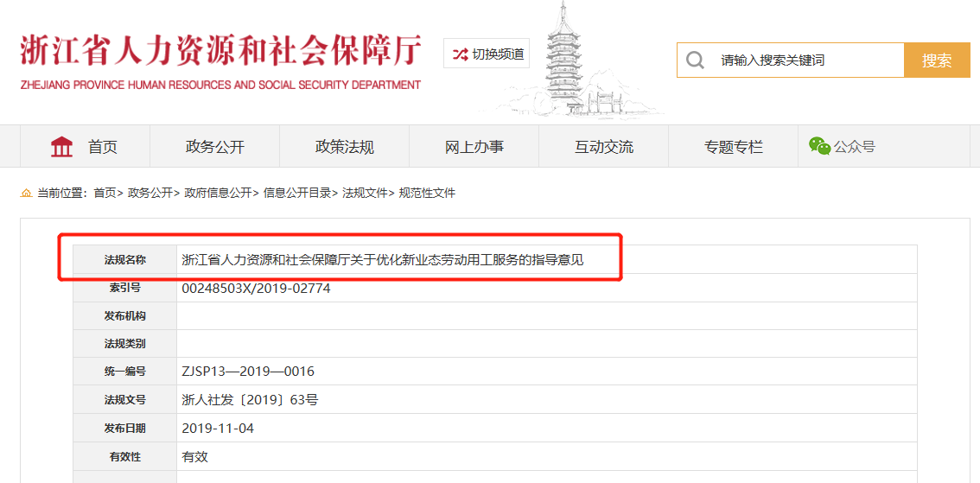Viewport: 980px width, 483px height.
Task: Click the home building icon beside 首页
Action: (61, 147)
